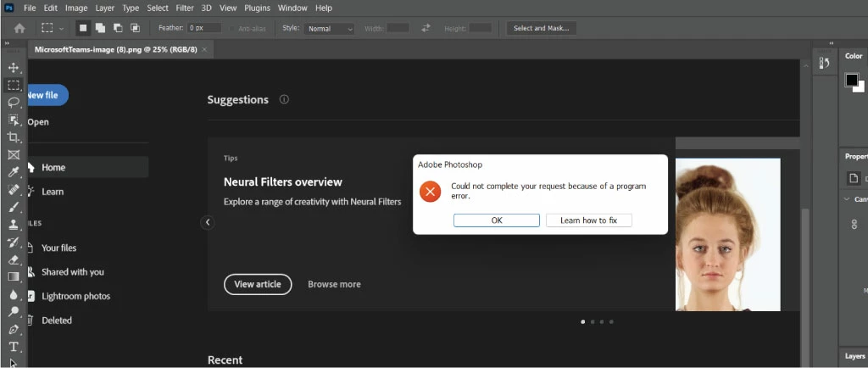The image size is (868, 368).
Task: Click the New file button
Action: point(47,95)
